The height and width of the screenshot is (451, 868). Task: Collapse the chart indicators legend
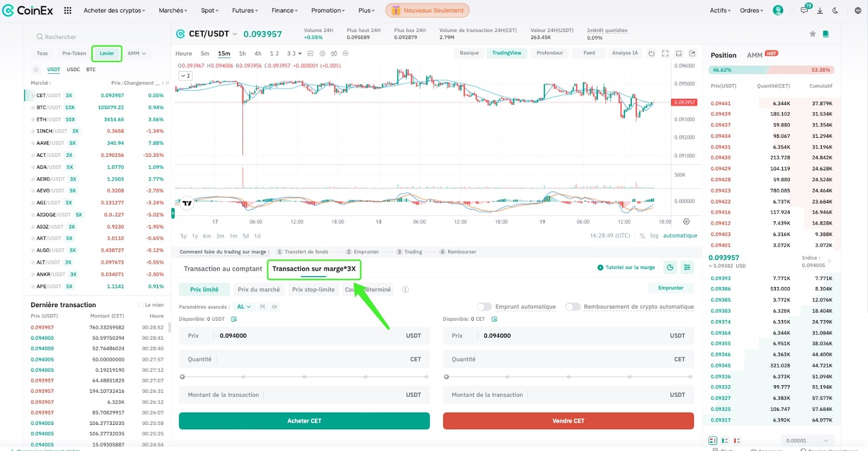point(185,76)
